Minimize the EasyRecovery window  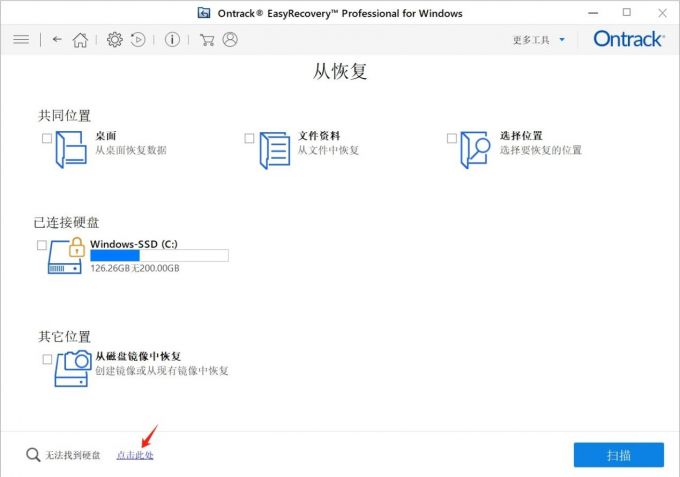click(x=593, y=13)
